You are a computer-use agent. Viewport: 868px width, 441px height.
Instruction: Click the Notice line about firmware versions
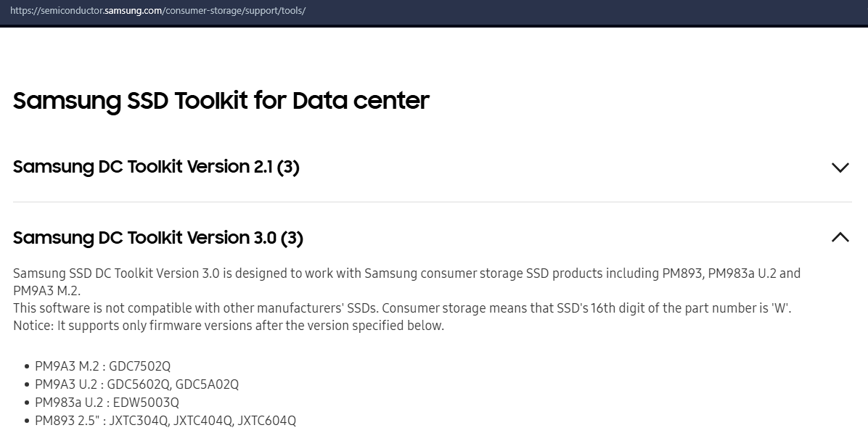(229, 326)
